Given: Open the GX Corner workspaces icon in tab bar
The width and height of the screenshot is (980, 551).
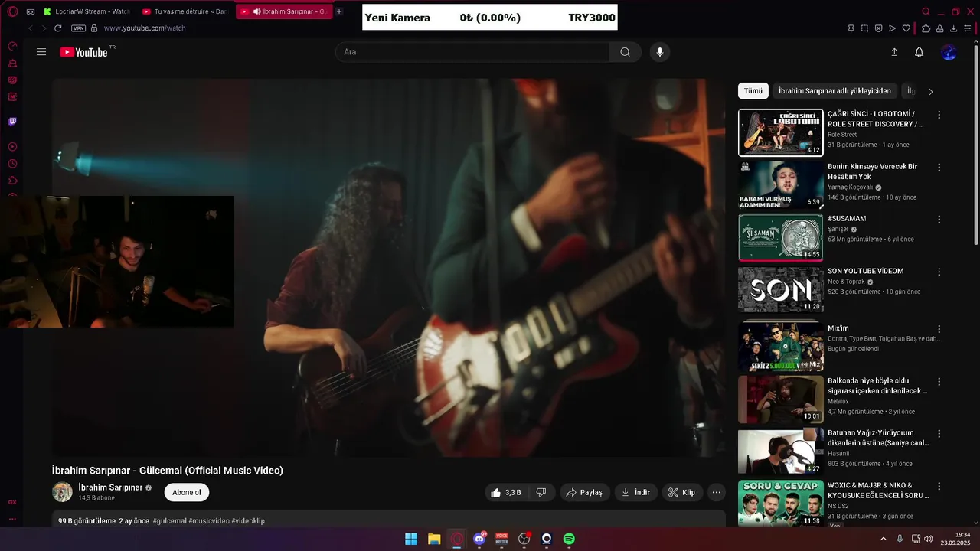Looking at the screenshot, I should tap(31, 11).
